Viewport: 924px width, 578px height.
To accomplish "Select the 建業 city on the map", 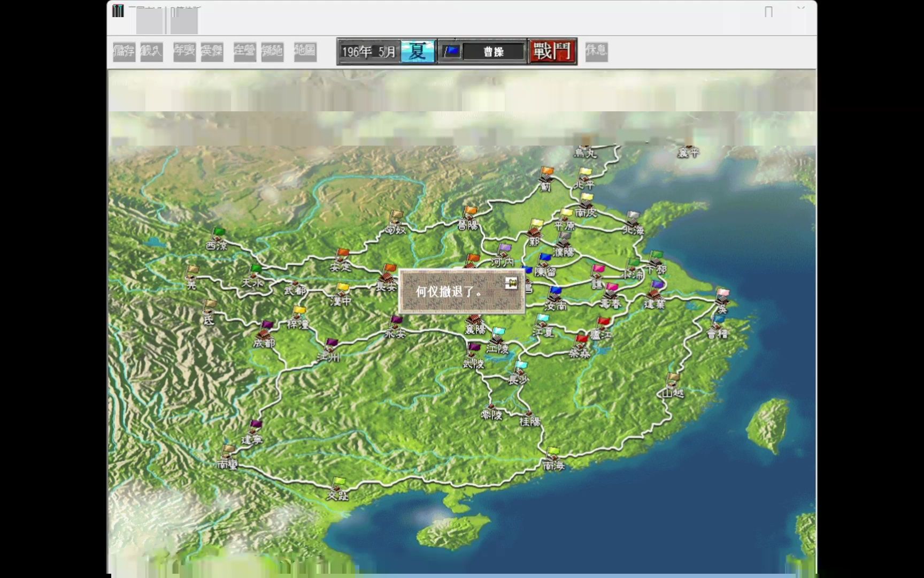I will point(655,295).
